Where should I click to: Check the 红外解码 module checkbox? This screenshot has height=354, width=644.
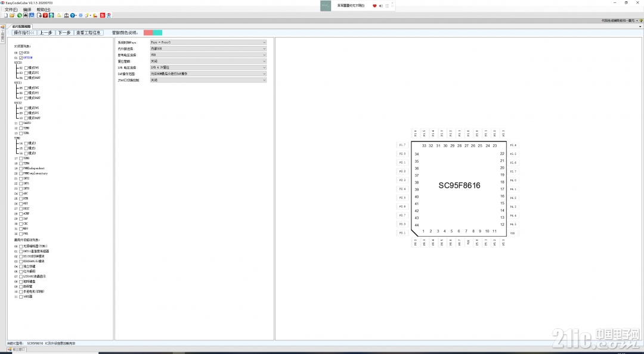pyautogui.click(x=21, y=271)
